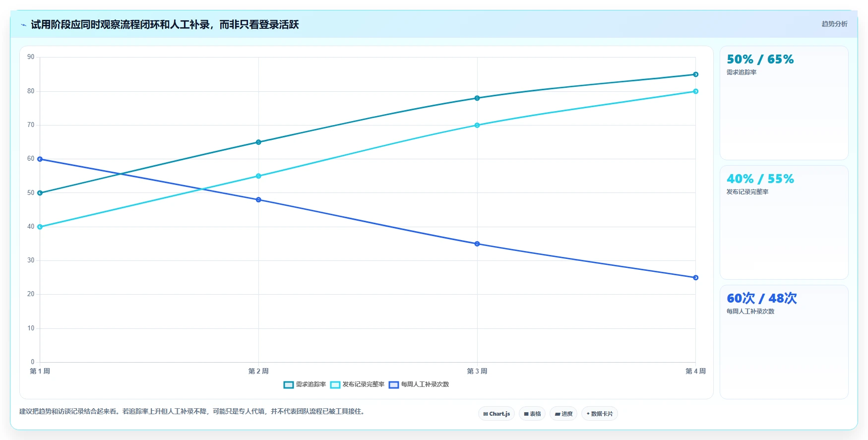
Task: Click the 每周人工补录次数 caption in third card
Action: pos(750,312)
